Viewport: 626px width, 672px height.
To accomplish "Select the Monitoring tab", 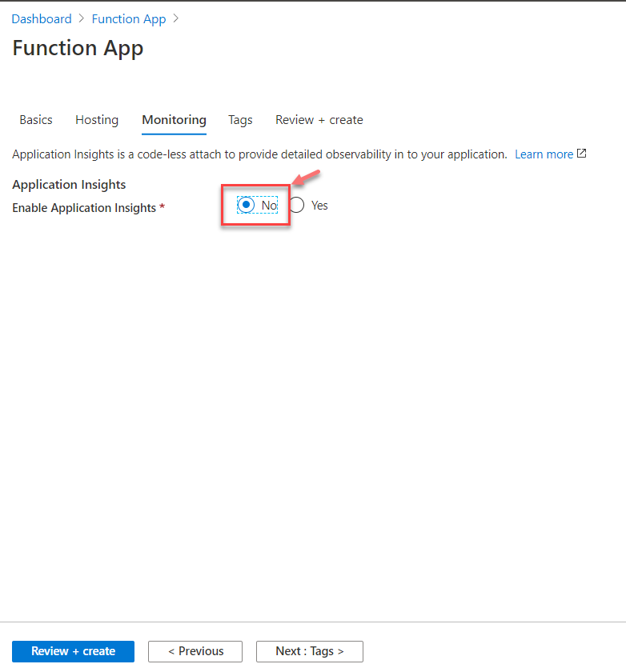I will [x=174, y=120].
